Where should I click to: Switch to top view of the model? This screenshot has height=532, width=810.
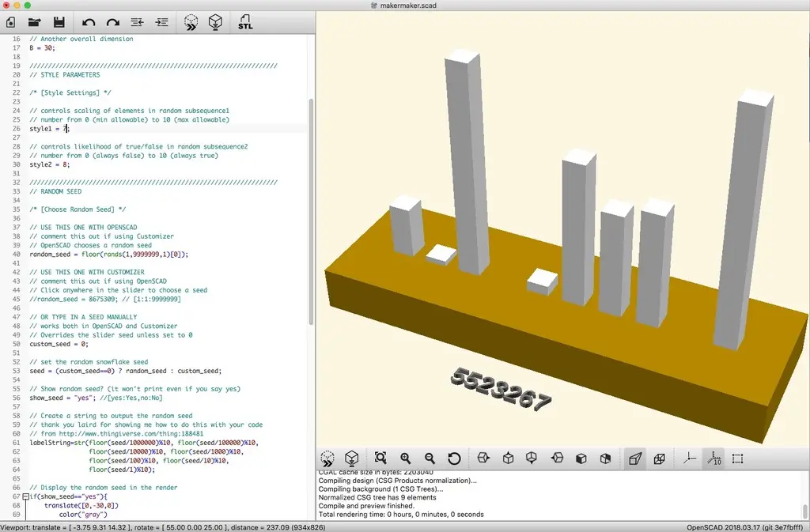509,458
